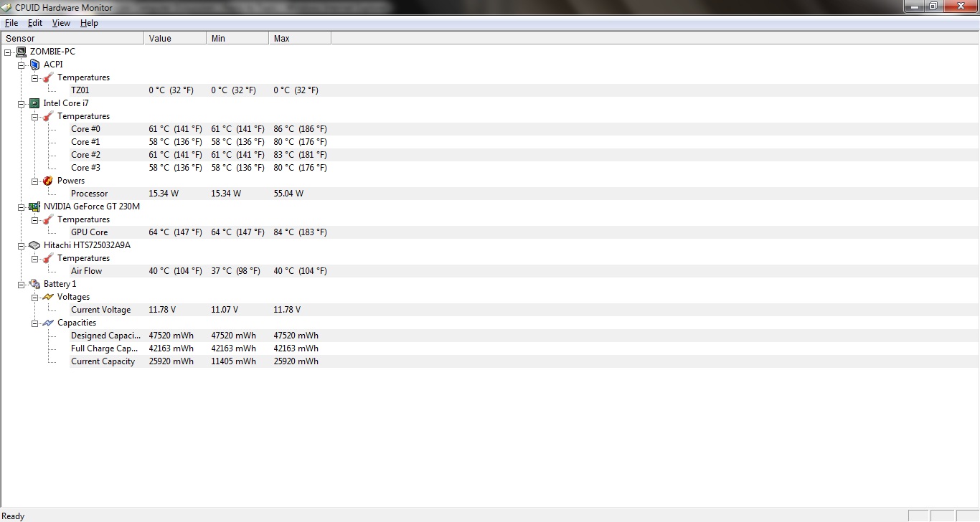Close the Hardware Monitor window
980x522 pixels.
point(960,6)
